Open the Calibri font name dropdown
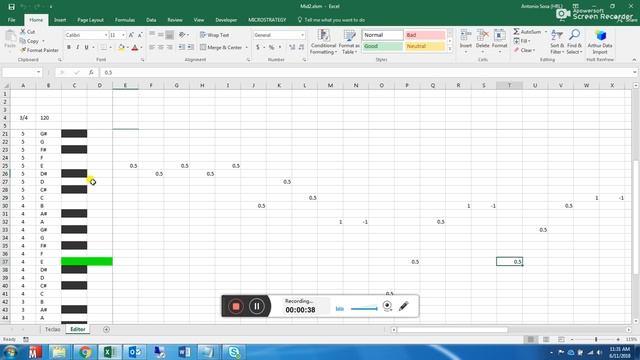Image resolution: width=640 pixels, height=360 pixels. point(106,35)
